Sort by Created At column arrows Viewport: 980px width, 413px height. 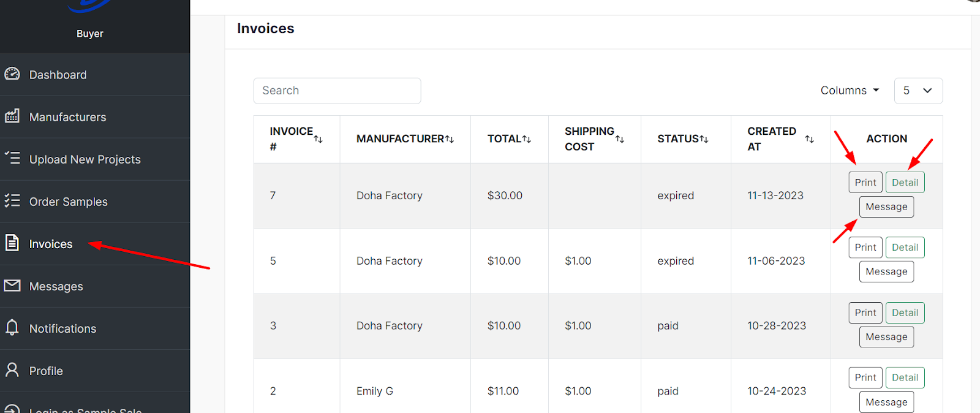tap(809, 140)
